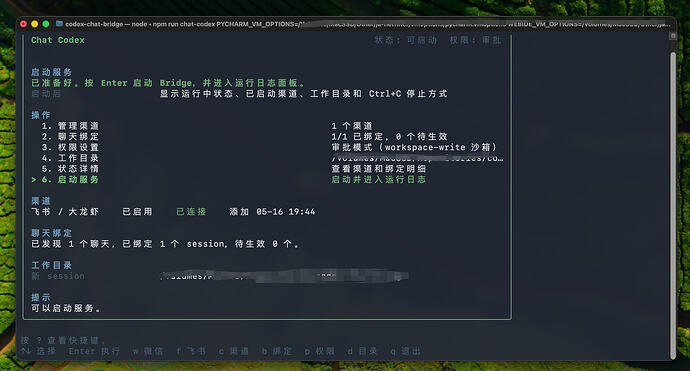
Task: Click the p 权限 shortcut hint
Action: (x=319, y=351)
